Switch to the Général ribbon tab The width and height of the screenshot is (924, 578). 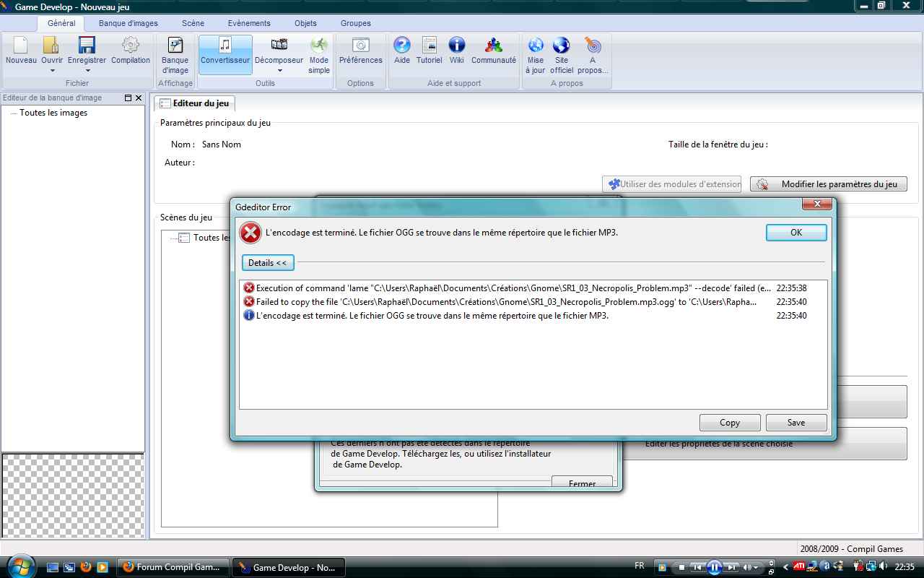[61, 23]
